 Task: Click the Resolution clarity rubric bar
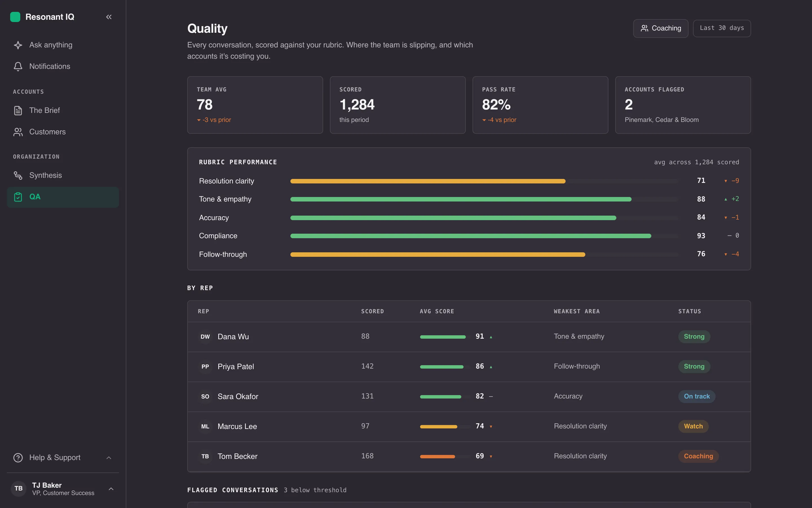click(484, 181)
